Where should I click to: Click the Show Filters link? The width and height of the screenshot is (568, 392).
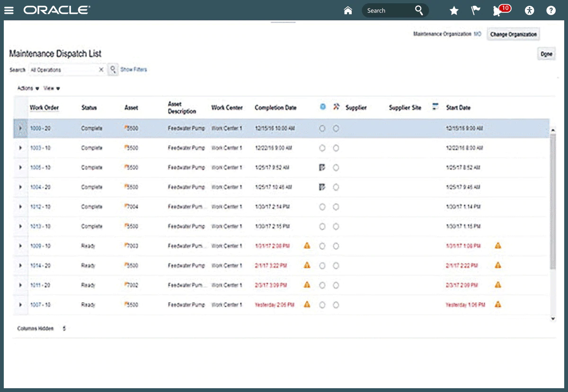coord(133,70)
